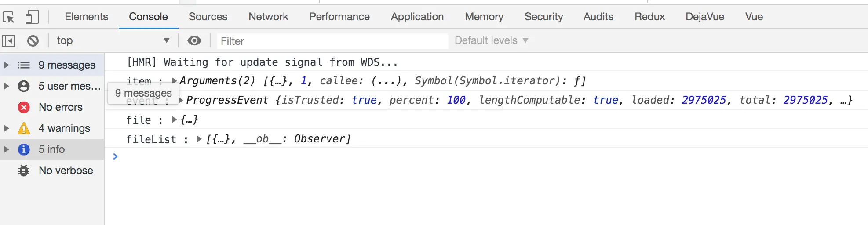Click the yellow warnings triangle icon
Image resolution: width=868 pixels, height=225 pixels.
pos(24,128)
